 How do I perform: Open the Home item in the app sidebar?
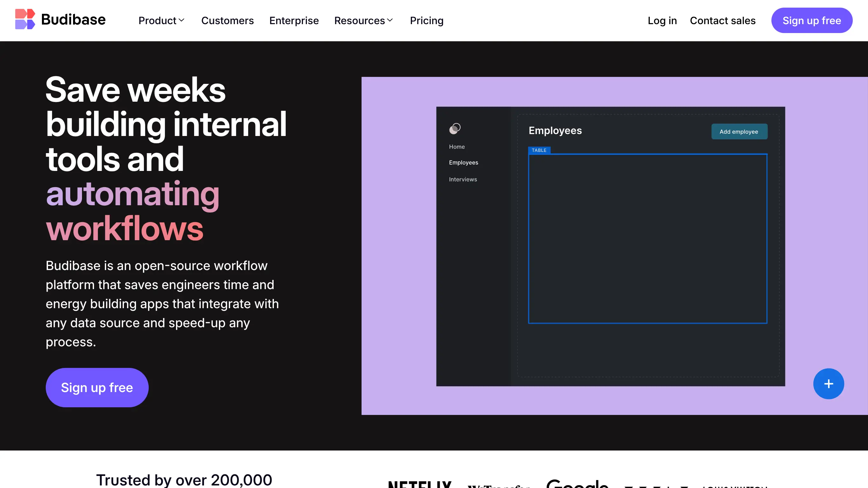coord(457,146)
